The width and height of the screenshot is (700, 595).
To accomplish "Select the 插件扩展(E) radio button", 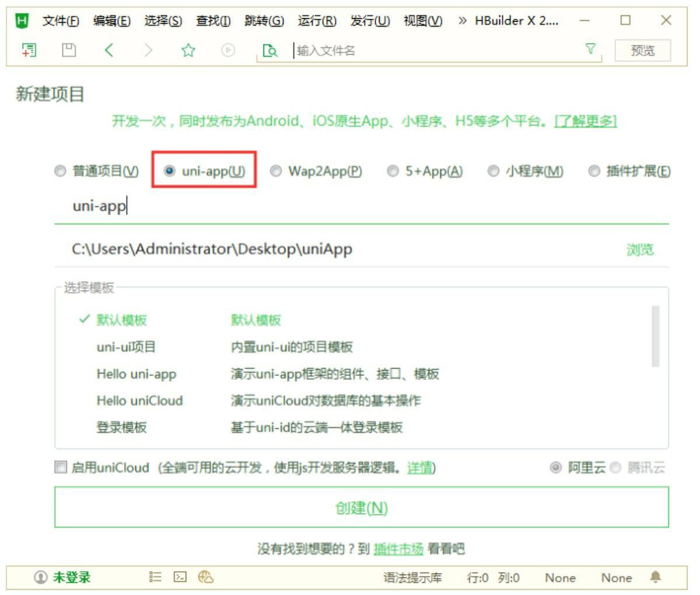I will click(x=594, y=171).
